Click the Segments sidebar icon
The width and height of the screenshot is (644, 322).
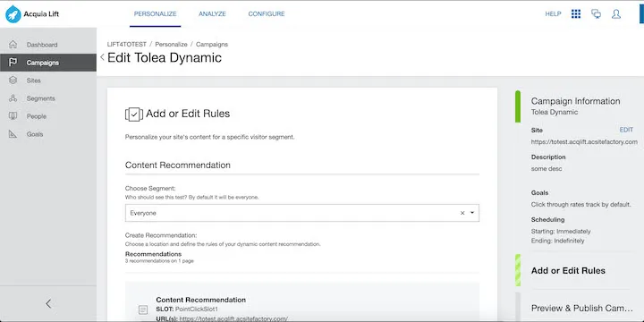coord(13,98)
